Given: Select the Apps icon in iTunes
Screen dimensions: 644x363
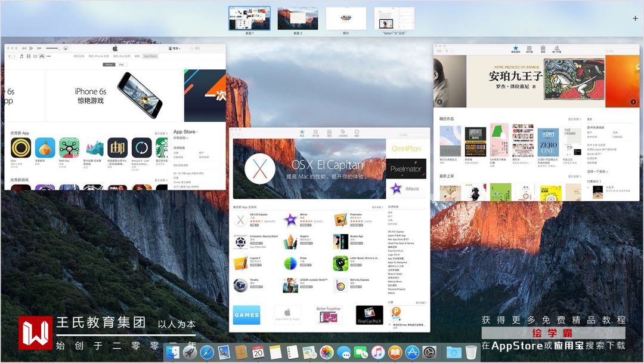Looking at the screenshot, I should click(x=42, y=56).
